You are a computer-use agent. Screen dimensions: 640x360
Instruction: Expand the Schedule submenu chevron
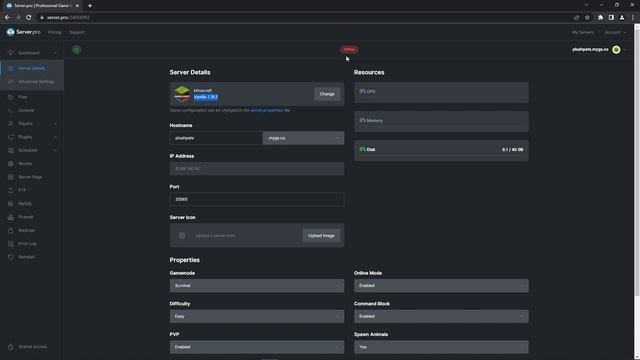[x=55, y=150]
